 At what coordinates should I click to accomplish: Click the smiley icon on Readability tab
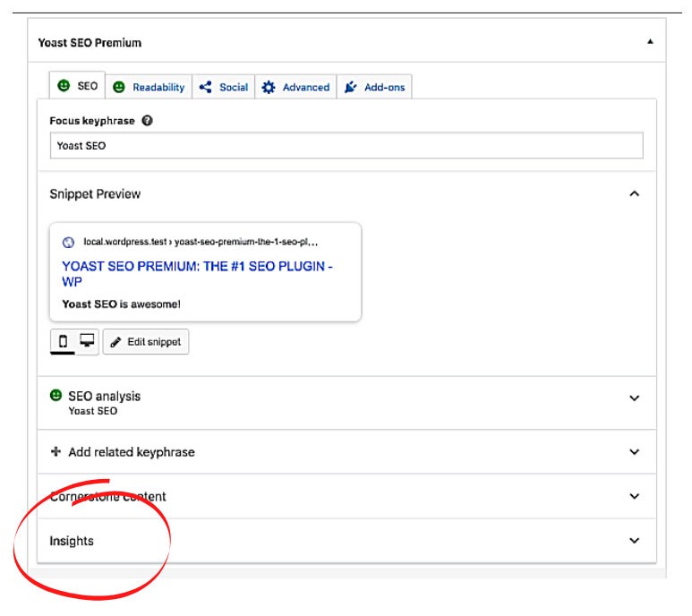(119, 87)
